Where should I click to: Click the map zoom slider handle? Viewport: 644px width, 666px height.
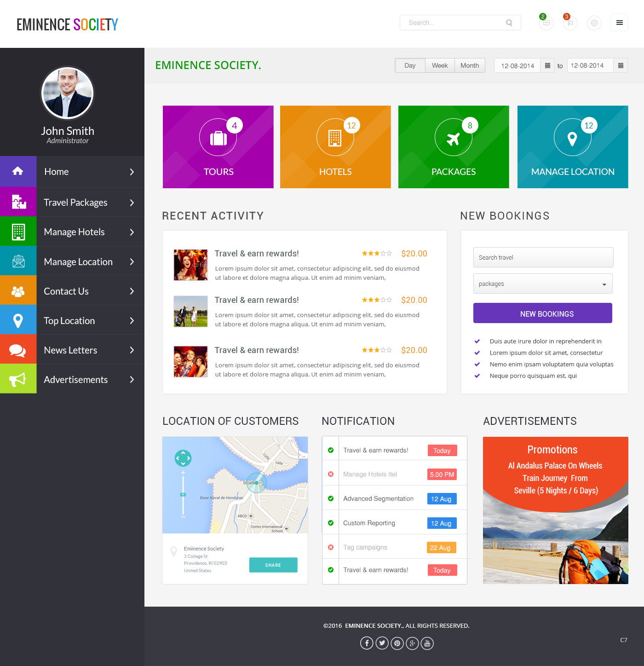(183, 494)
